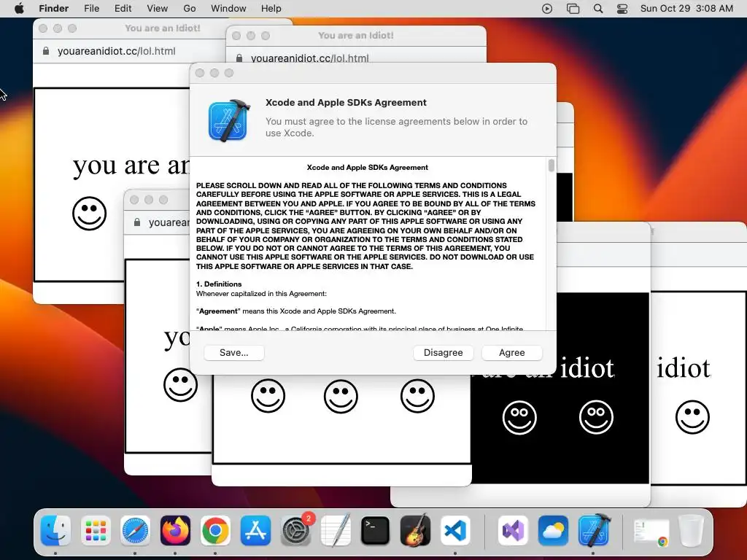Open minimized Chrome window in the Dock

click(x=651, y=532)
